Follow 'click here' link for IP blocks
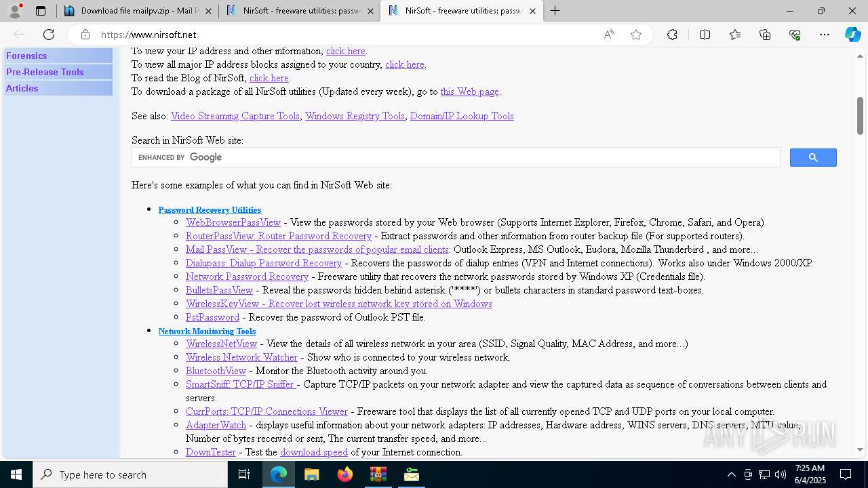The width and height of the screenshot is (868, 488). click(x=405, y=64)
